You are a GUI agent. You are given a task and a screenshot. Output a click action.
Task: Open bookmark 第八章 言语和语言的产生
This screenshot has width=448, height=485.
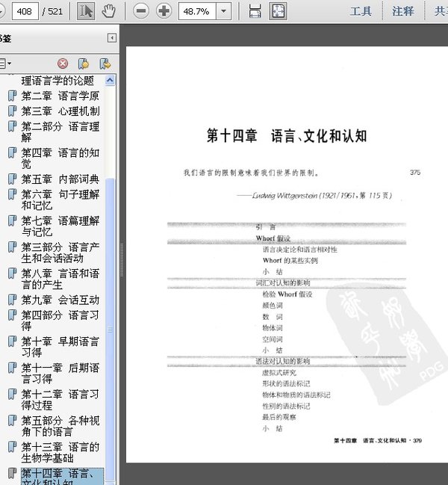click(x=60, y=279)
